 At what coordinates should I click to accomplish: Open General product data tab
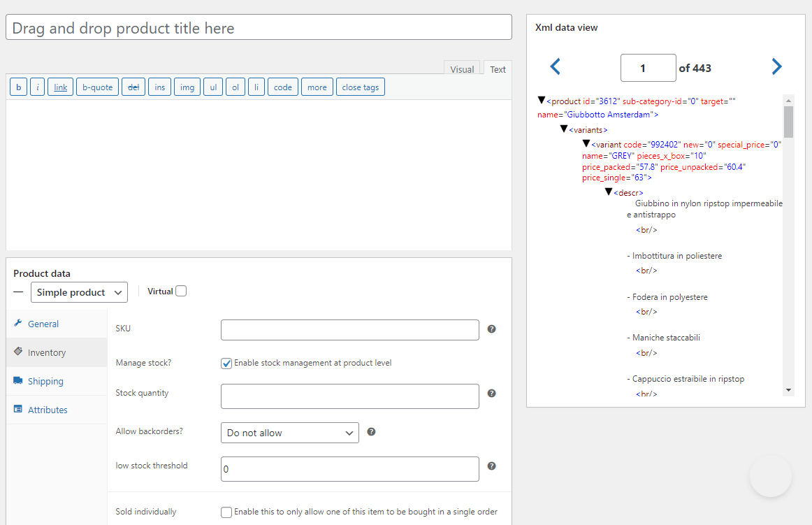(57, 324)
